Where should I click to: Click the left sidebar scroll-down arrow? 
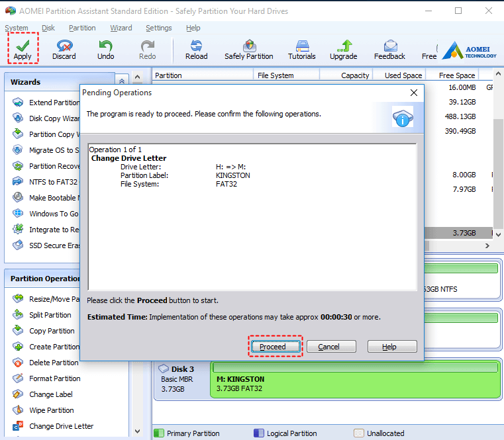click(x=137, y=431)
